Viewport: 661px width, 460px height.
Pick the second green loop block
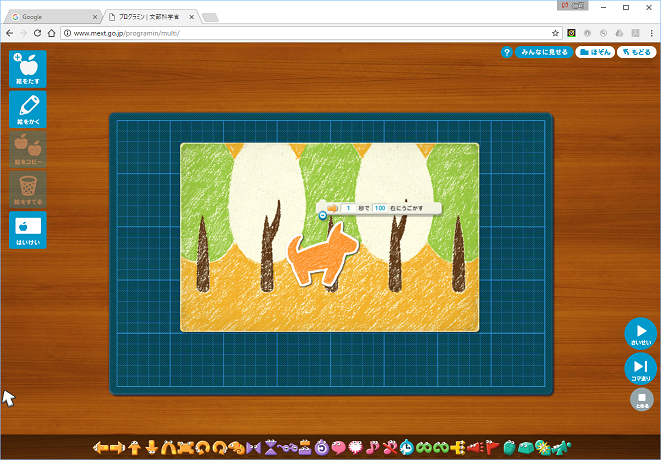point(441,447)
